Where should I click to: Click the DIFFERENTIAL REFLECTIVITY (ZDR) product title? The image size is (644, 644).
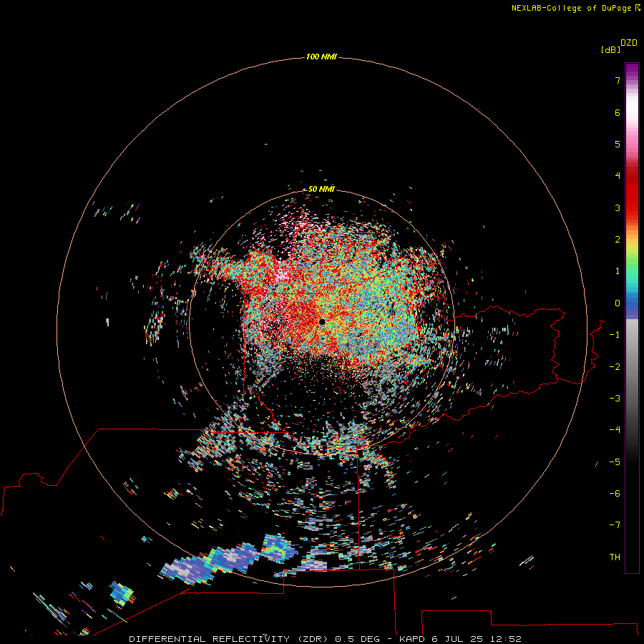click(228, 639)
